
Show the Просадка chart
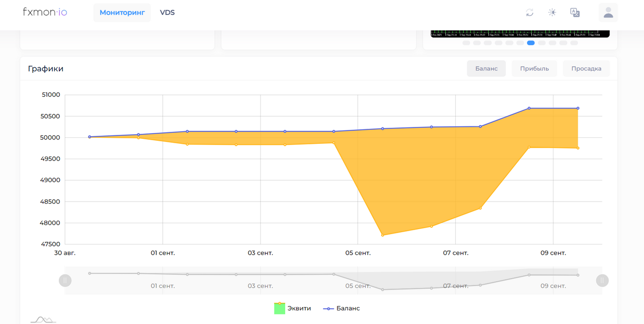point(586,68)
